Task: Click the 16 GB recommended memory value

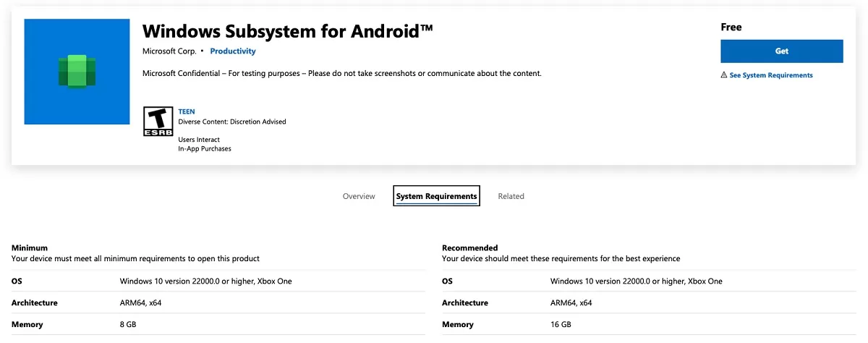Action: [x=561, y=324]
